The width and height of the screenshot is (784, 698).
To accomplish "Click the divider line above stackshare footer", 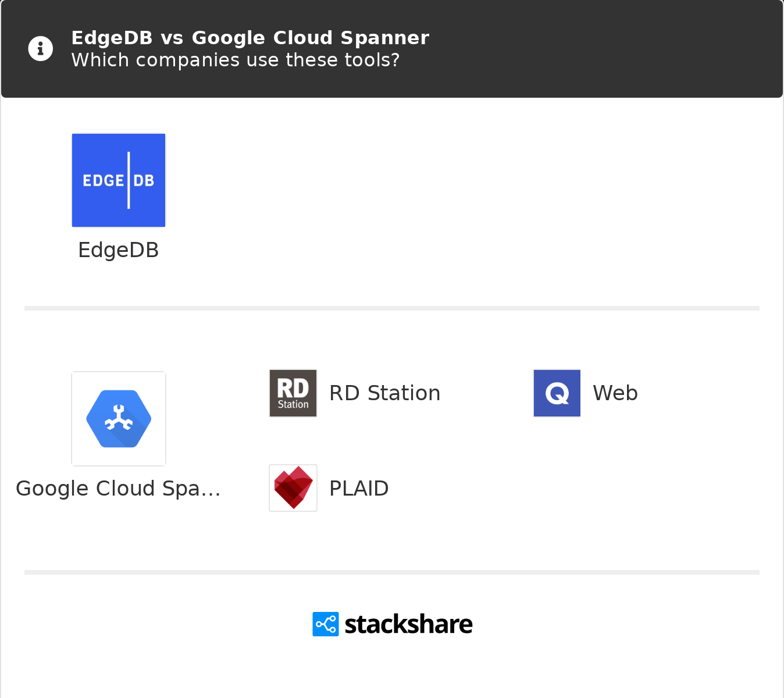I will [x=392, y=572].
